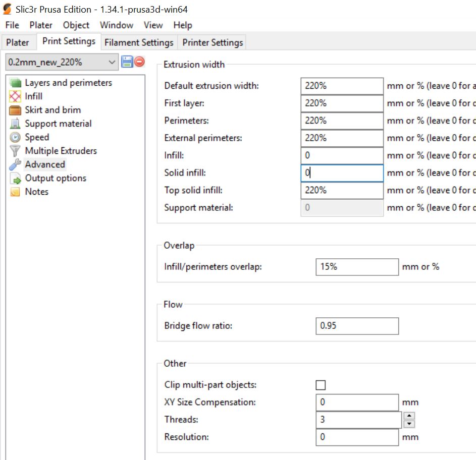476x460 pixels.
Task: Open the Window menu
Action: (117, 25)
